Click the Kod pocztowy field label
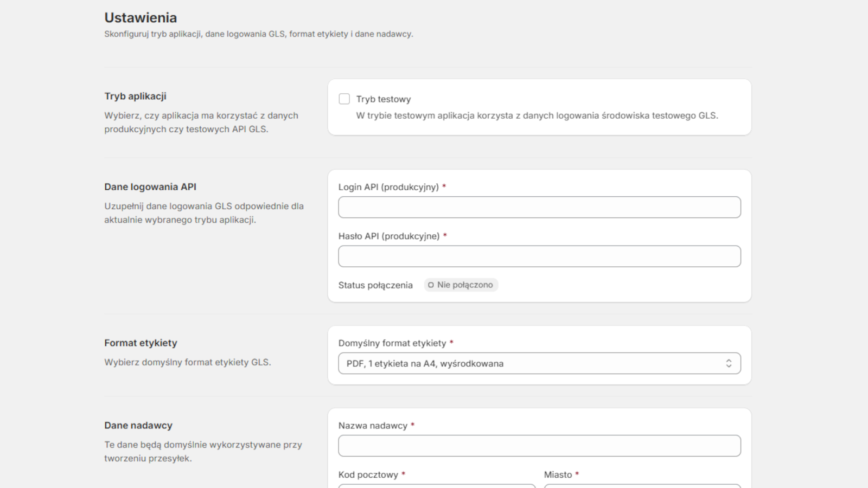The image size is (868, 488). (x=368, y=474)
